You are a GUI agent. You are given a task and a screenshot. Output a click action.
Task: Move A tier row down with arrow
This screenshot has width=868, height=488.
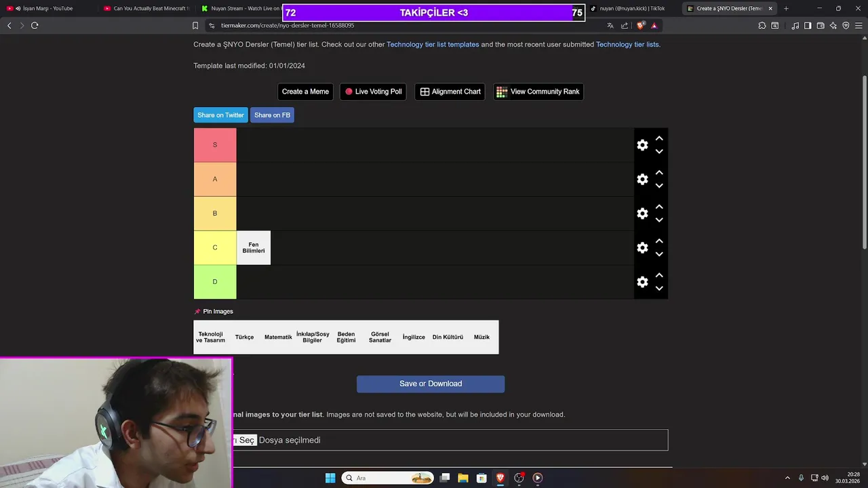point(659,186)
